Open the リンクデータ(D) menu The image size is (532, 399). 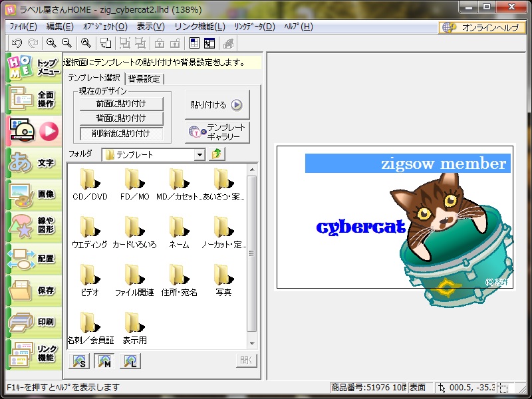pos(255,27)
